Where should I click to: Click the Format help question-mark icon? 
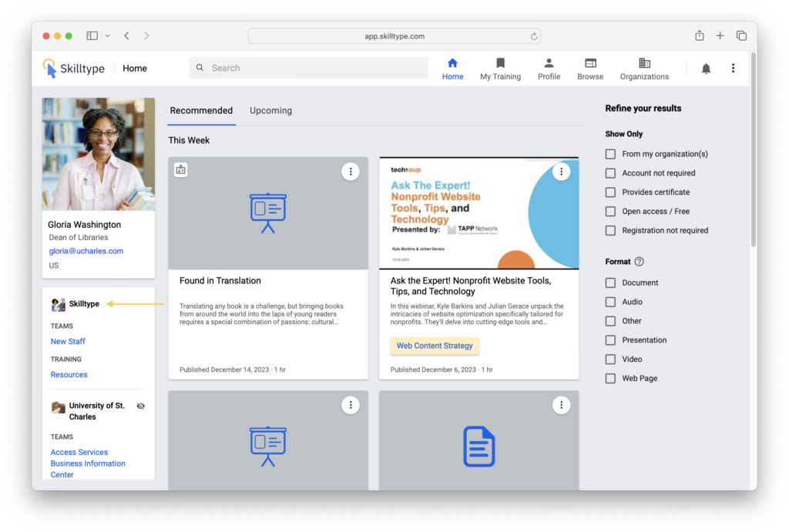click(x=639, y=262)
